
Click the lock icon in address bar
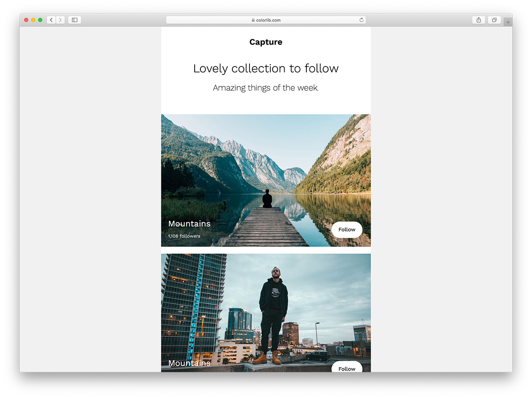click(x=253, y=20)
